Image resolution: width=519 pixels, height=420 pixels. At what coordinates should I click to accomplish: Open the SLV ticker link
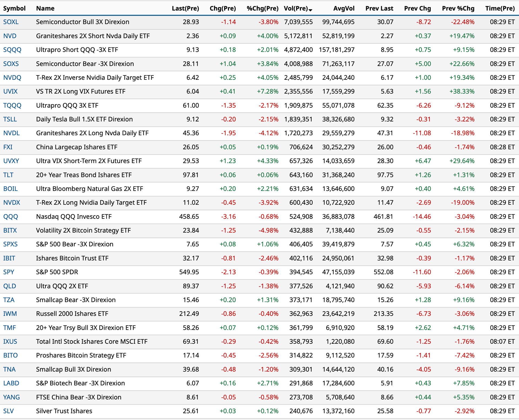8,411
